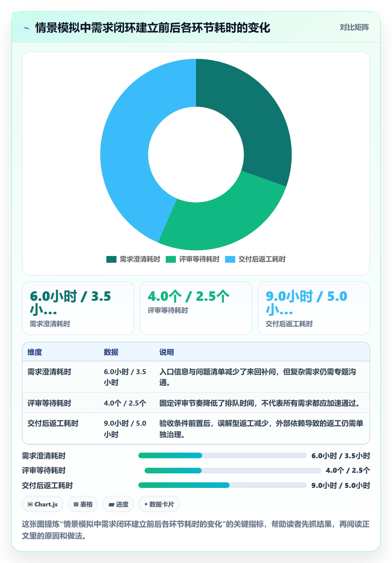Click the 表格 tag chip
The image size is (392, 563).
[x=83, y=504]
